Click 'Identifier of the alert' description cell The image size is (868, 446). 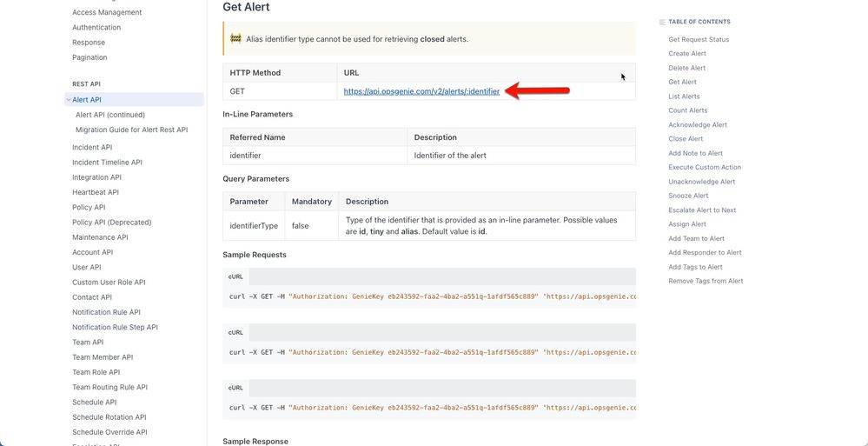[521, 156]
